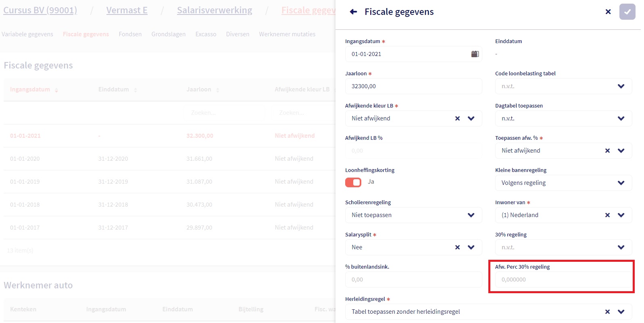Clear the Herleidingsregel selection
The height and width of the screenshot is (323, 644).
pos(607,312)
